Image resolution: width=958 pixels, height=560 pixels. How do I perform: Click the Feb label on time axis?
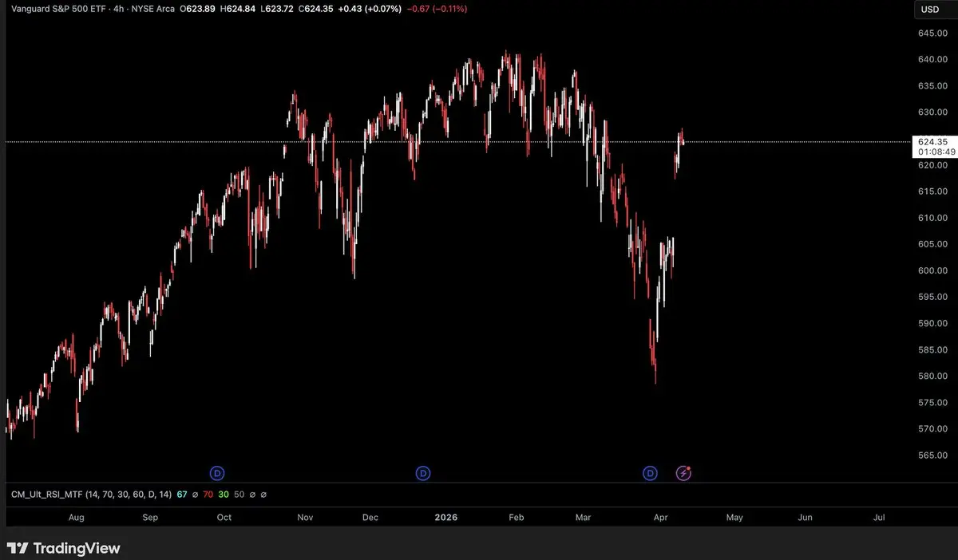click(517, 517)
